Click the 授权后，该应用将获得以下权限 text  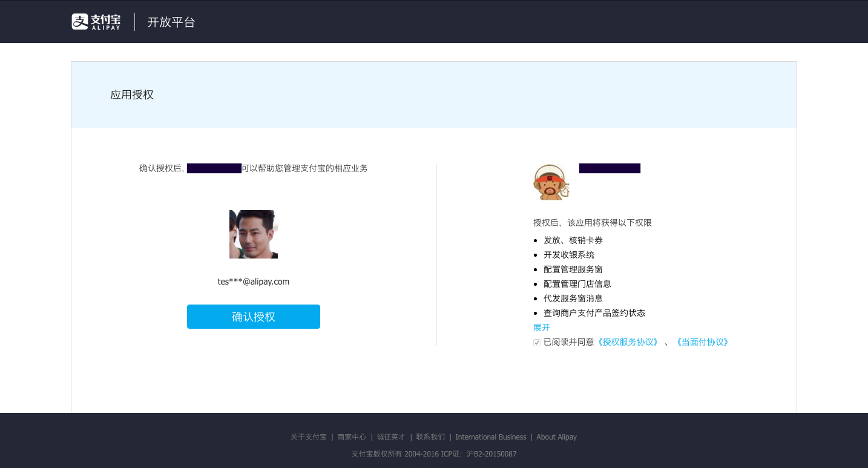(593, 223)
